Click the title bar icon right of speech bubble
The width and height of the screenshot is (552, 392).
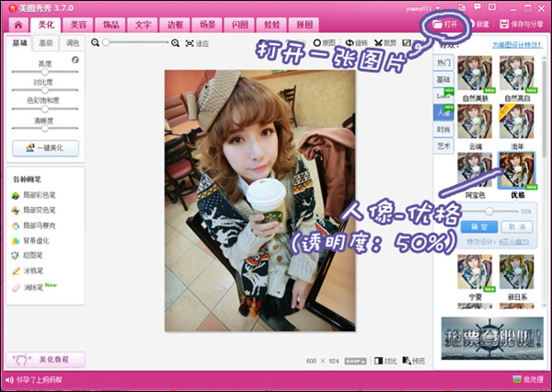pos(492,7)
